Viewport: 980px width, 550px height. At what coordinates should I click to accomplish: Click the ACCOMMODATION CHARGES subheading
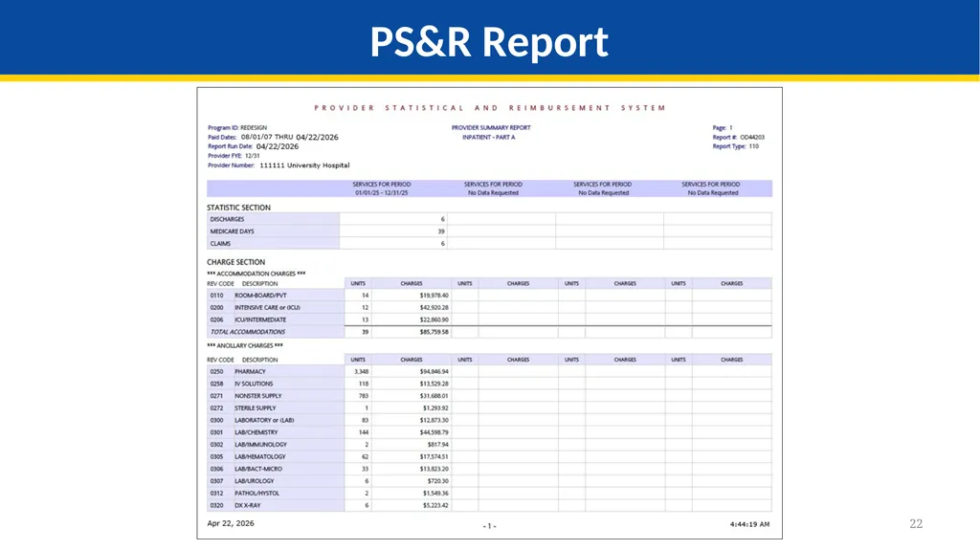coord(256,274)
